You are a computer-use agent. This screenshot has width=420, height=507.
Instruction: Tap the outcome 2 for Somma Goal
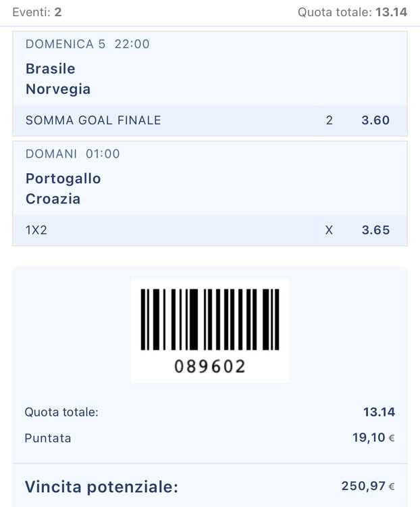click(x=330, y=120)
